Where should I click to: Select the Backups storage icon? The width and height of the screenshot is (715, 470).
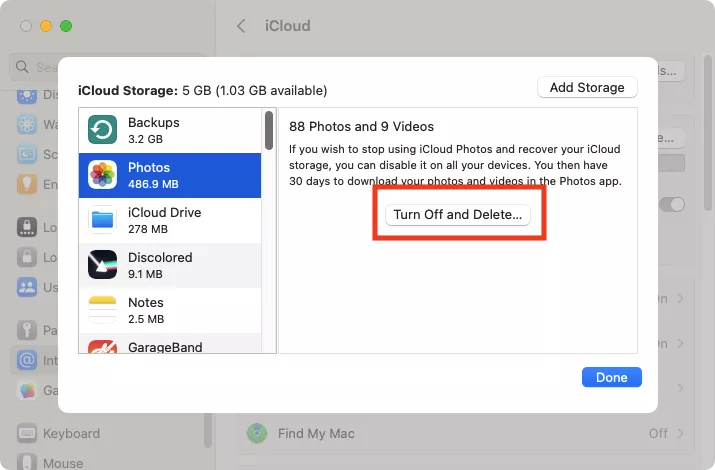(x=103, y=130)
